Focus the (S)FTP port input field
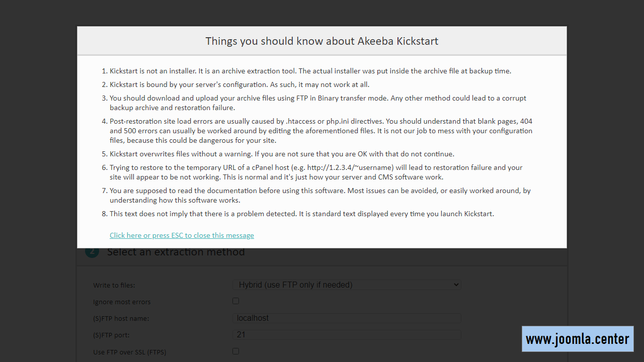 347,334
